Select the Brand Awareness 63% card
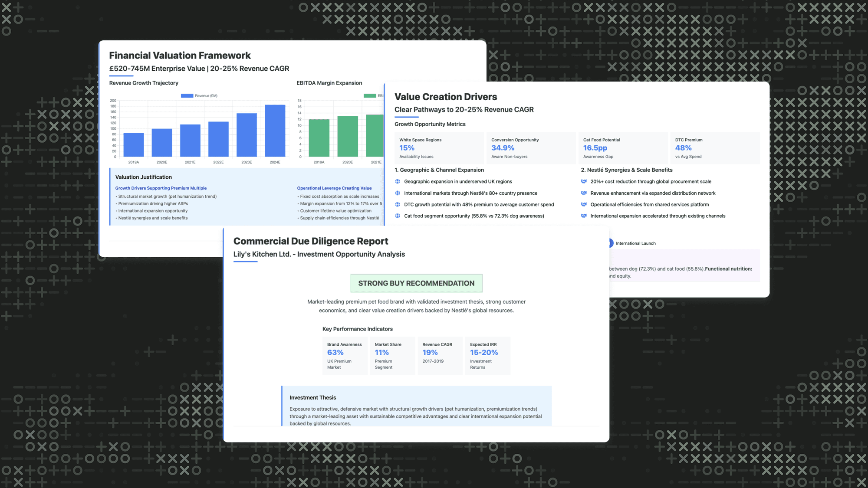The height and width of the screenshot is (488, 868). pos(345,355)
